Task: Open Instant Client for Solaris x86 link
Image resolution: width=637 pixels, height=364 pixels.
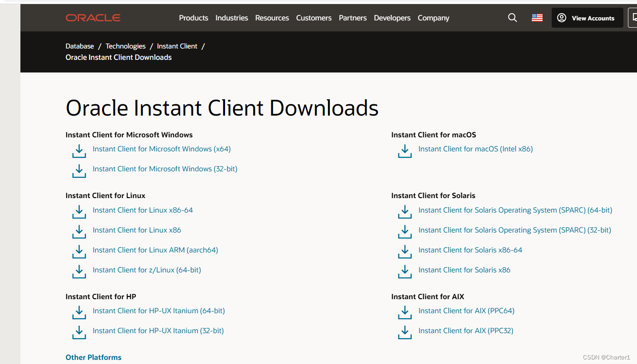Action: [x=465, y=270]
